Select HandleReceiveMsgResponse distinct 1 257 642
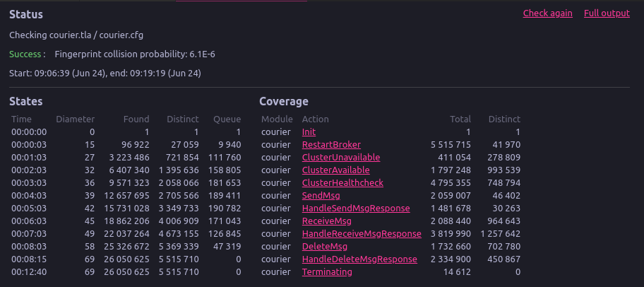Image resolution: width=644 pixels, height=287 pixels. [x=500, y=234]
